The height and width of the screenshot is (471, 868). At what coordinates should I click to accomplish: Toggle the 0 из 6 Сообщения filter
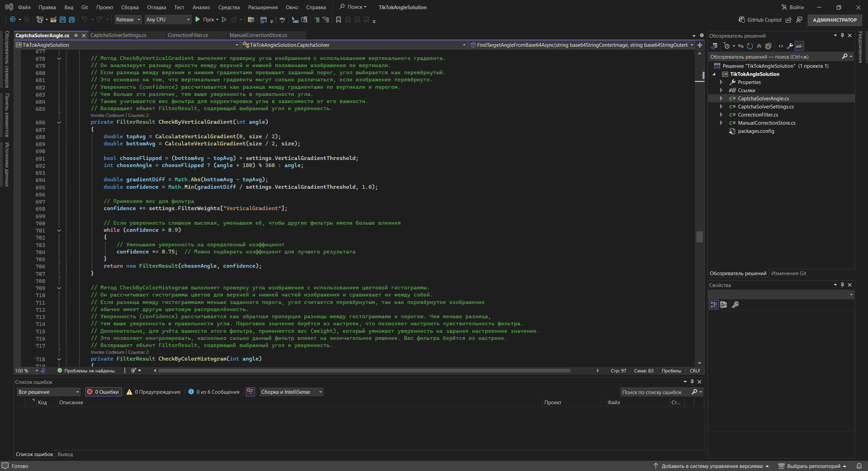coord(214,392)
